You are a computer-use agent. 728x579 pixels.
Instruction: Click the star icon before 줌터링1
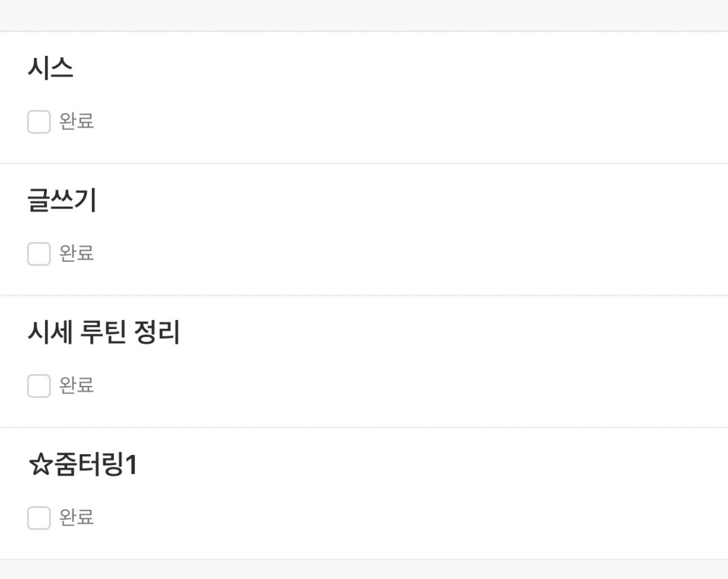40,465
